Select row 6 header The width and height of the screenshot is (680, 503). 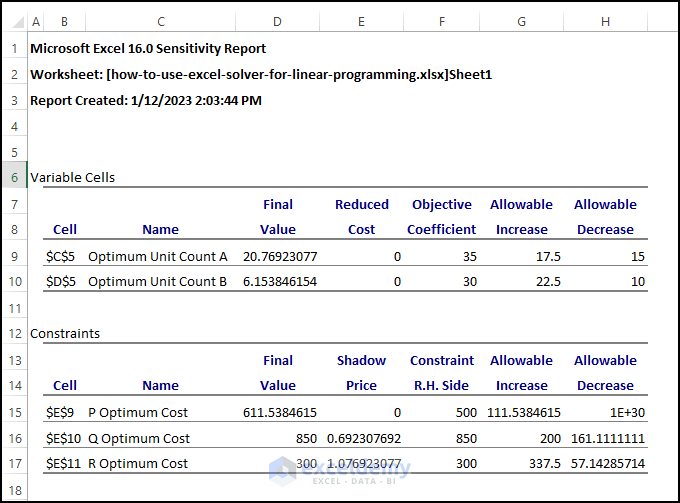coord(15,177)
